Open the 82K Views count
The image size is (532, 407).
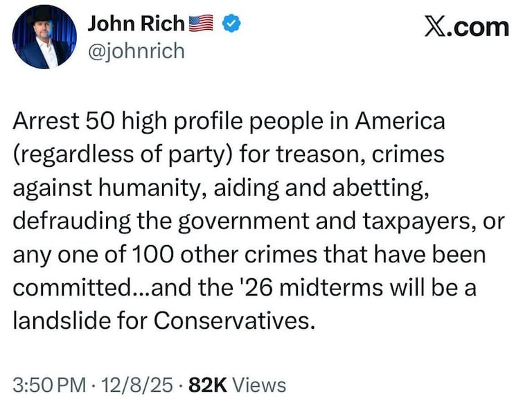(x=237, y=385)
